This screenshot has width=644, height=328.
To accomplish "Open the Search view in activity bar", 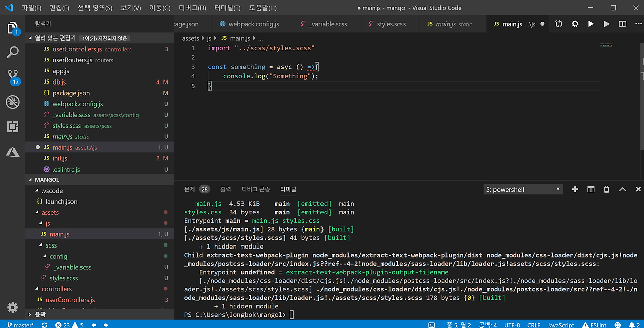I will [13, 52].
